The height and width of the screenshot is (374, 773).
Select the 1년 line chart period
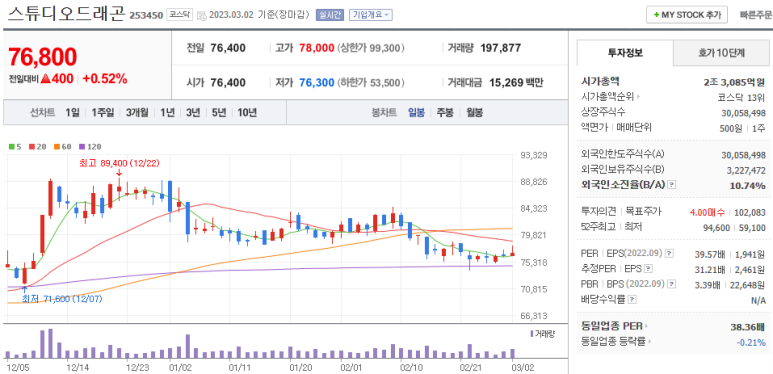[x=167, y=112]
